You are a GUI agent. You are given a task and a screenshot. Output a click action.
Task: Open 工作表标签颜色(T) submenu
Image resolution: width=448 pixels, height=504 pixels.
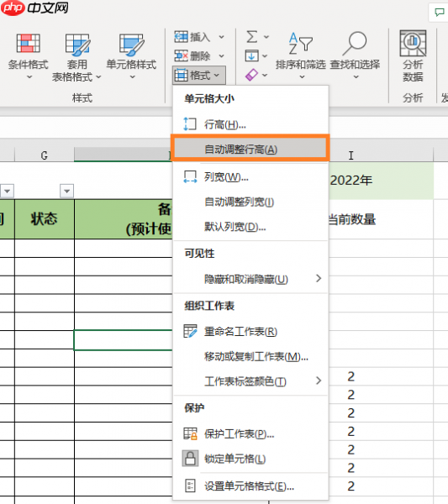250,381
